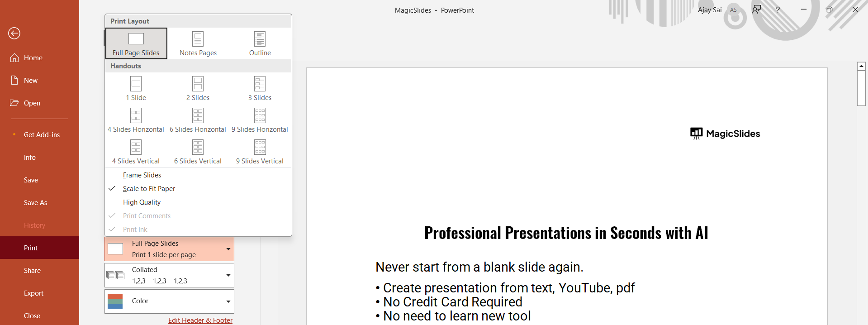
Task: Choose the Notes Pages layout icon
Action: pyautogui.click(x=198, y=39)
